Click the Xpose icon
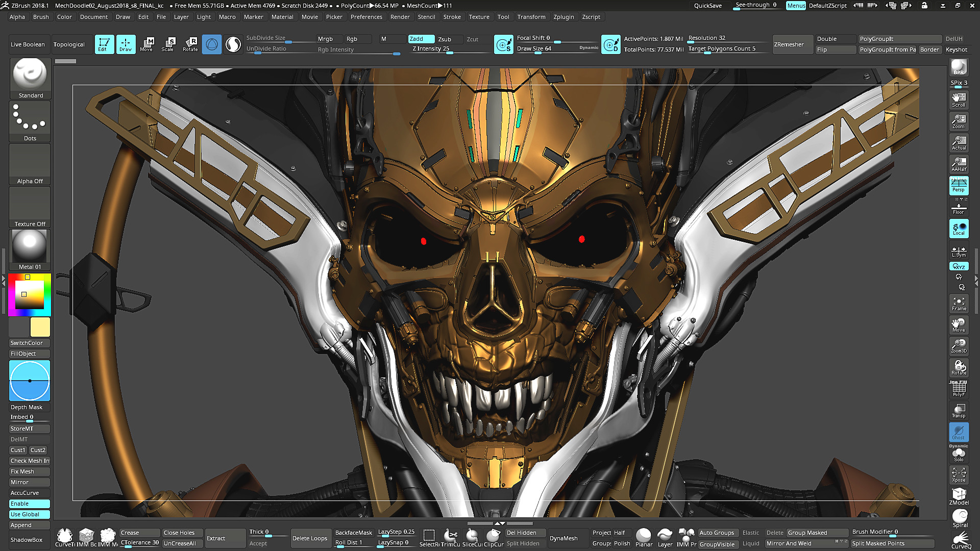980x551 pixels. click(x=959, y=475)
